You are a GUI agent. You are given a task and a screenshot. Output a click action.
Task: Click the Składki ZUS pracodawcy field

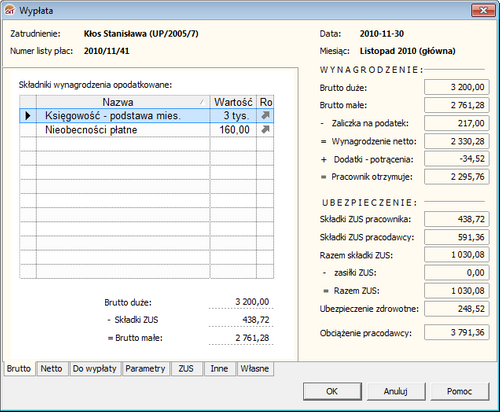tap(457, 237)
